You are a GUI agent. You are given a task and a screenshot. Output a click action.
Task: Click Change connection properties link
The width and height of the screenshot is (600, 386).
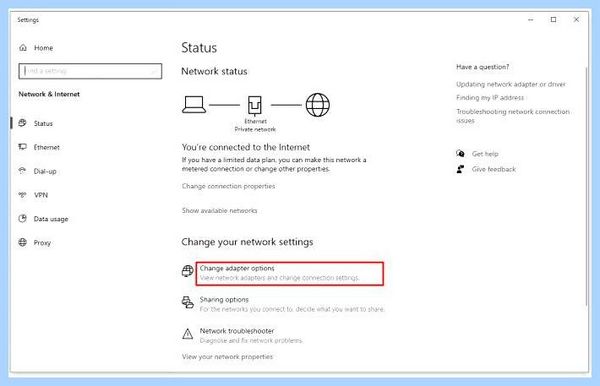coord(228,186)
